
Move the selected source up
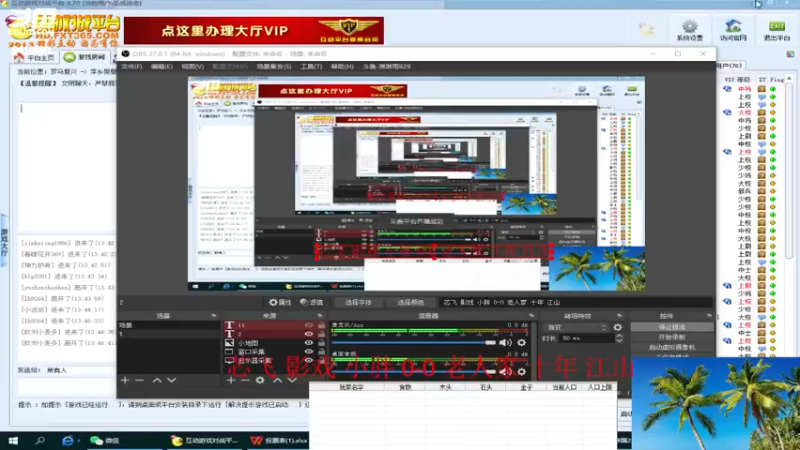(x=278, y=380)
